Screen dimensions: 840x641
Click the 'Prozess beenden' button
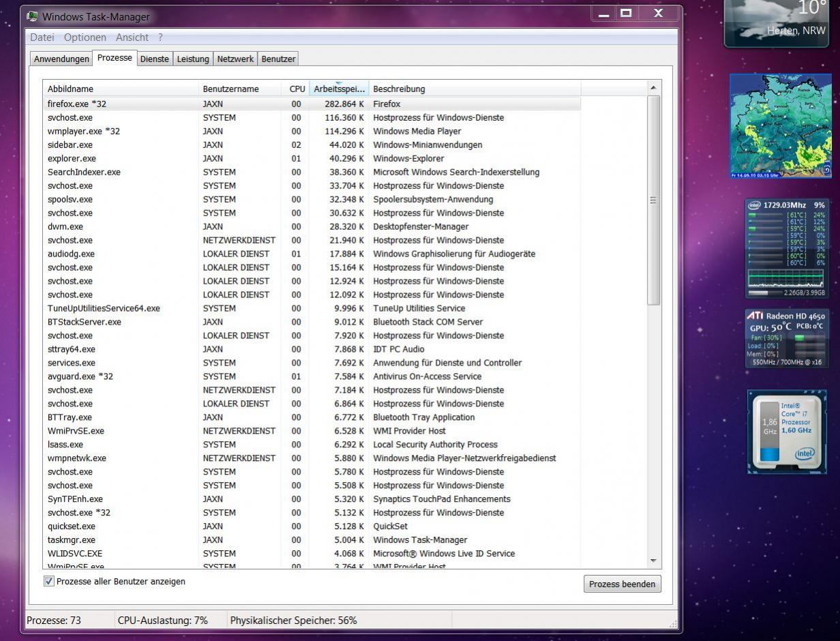point(622,584)
